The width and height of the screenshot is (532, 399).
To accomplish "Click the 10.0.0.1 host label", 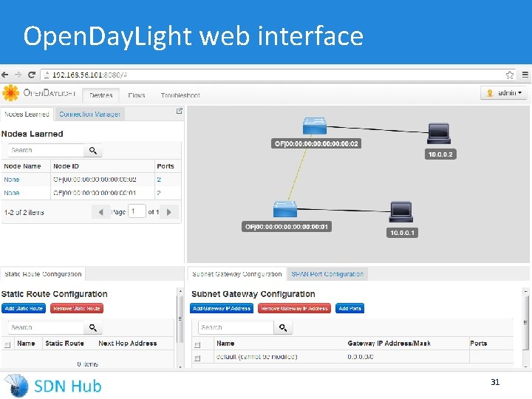I will click(402, 233).
